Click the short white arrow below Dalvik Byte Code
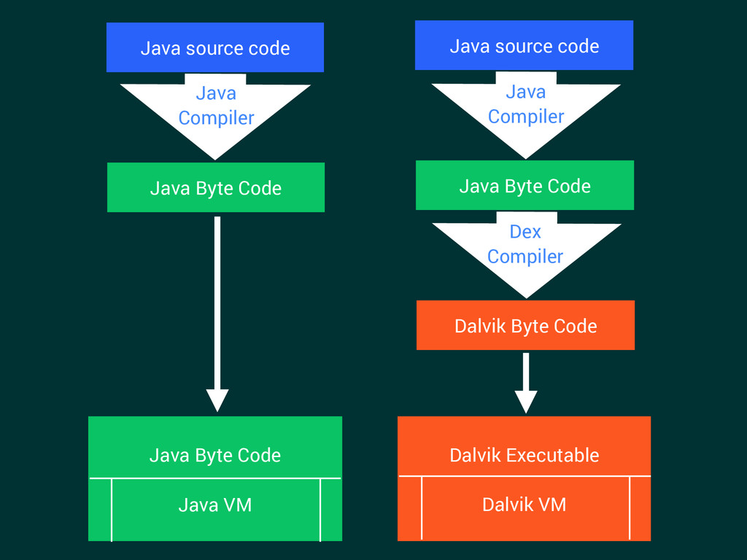This screenshot has width=747, height=560. tap(526, 383)
